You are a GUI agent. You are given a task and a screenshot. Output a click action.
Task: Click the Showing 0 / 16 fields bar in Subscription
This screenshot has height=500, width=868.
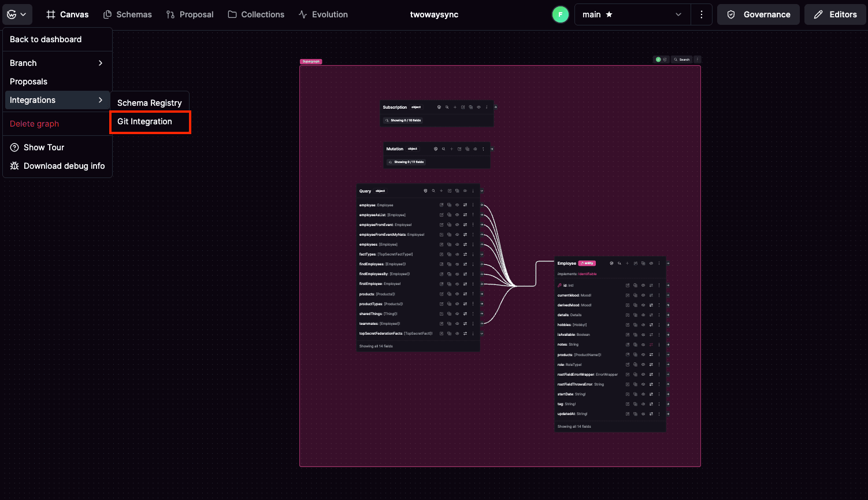(402, 120)
